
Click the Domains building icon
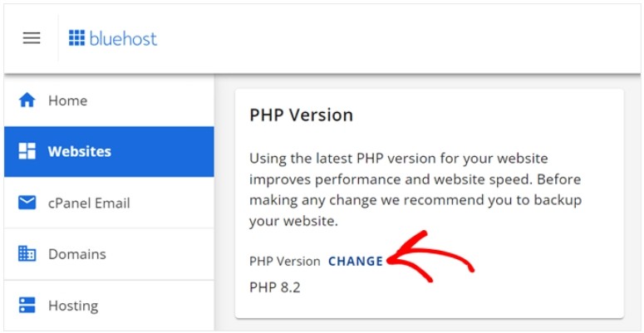pyautogui.click(x=27, y=254)
